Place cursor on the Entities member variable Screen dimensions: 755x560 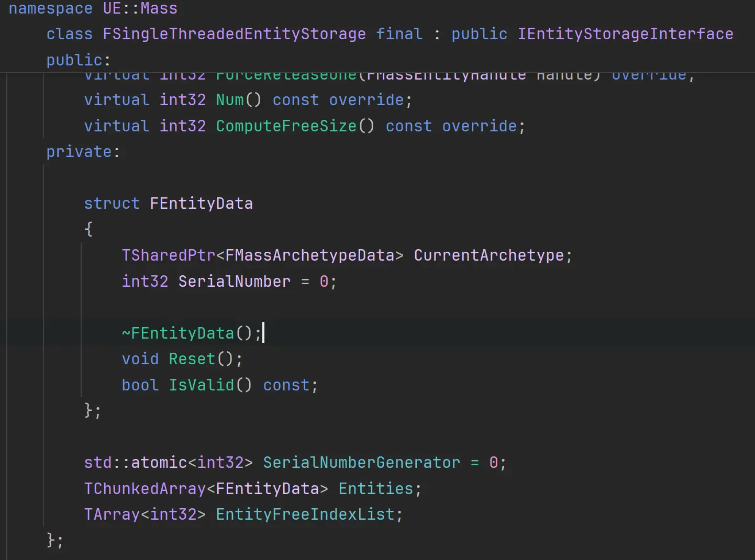pos(375,489)
